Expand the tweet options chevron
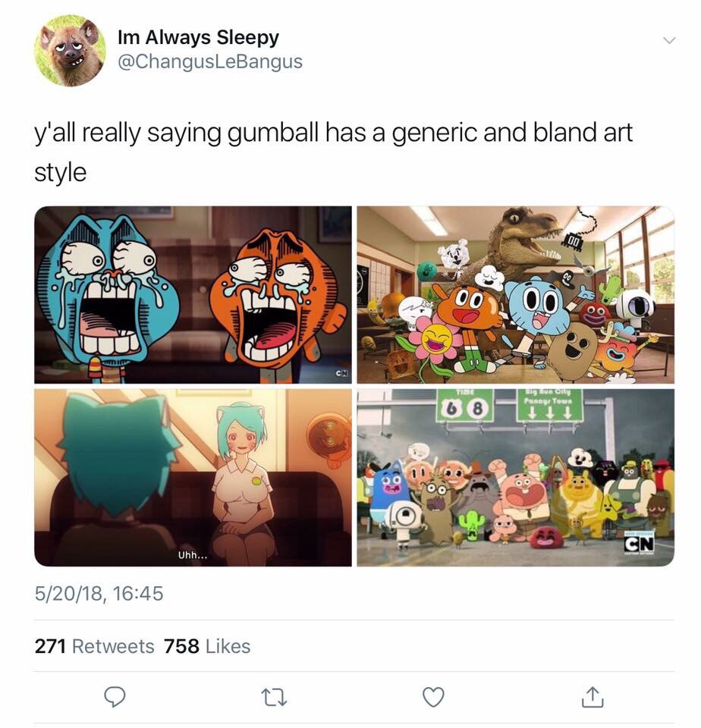Screen dimensions: 701x728 pyautogui.click(x=668, y=40)
